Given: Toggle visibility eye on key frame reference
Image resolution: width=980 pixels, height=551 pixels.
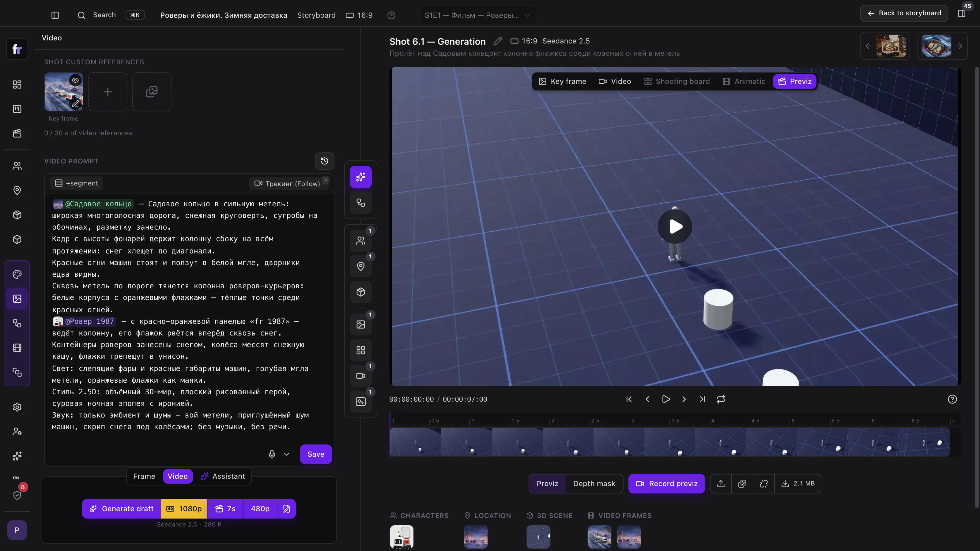Looking at the screenshot, I should click(75, 80).
